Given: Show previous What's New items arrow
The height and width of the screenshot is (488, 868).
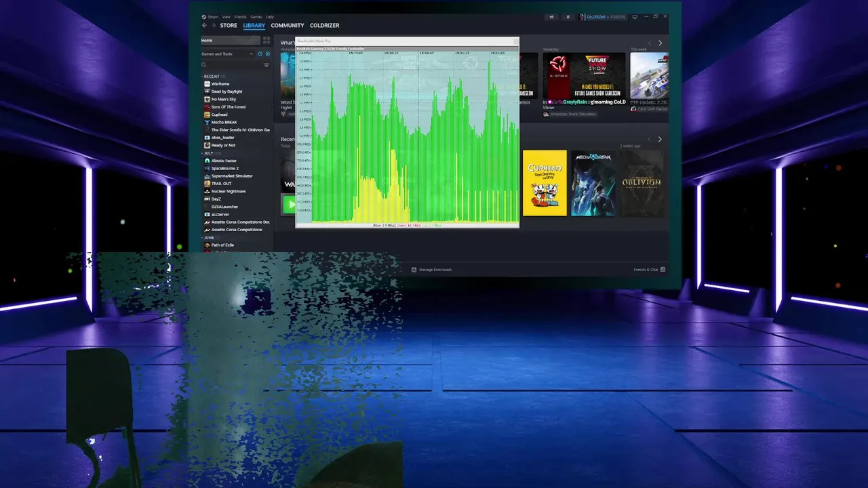Looking at the screenshot, I should (x=649, y=43).
